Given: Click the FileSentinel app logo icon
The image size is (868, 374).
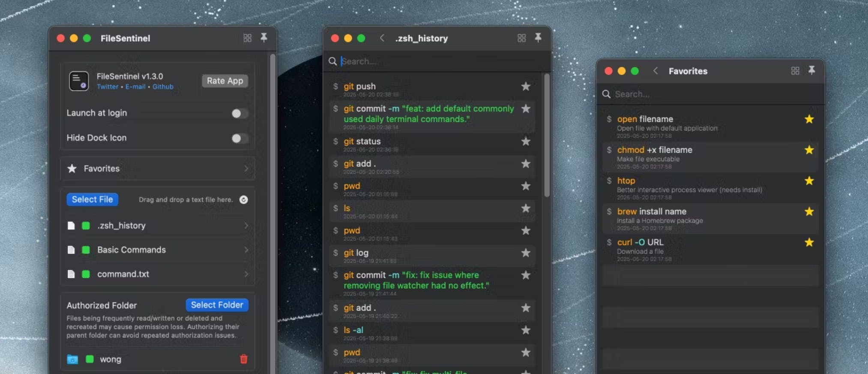Looking at the screenshot, I should pyautogui.click(x=79, y=81).
